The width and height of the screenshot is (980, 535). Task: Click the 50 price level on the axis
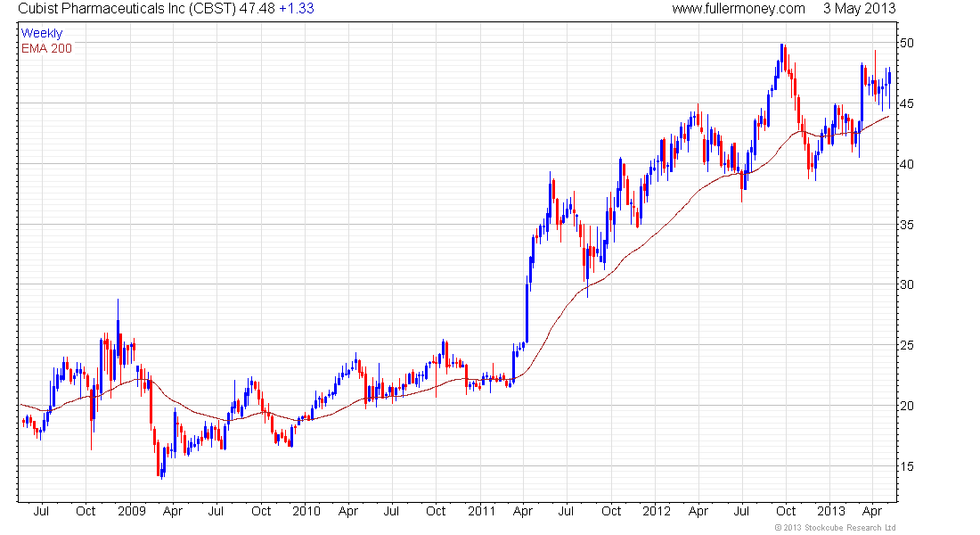pyautogui.click(x=907, y=44)
